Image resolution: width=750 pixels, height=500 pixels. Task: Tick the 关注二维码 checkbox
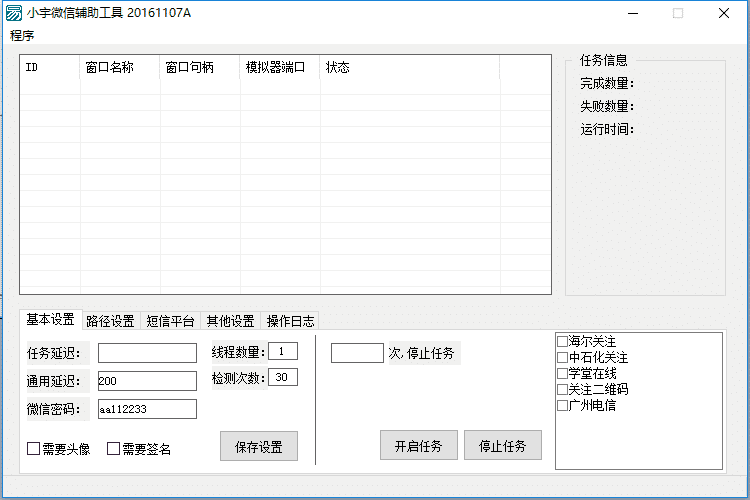[x=562, y=390]
